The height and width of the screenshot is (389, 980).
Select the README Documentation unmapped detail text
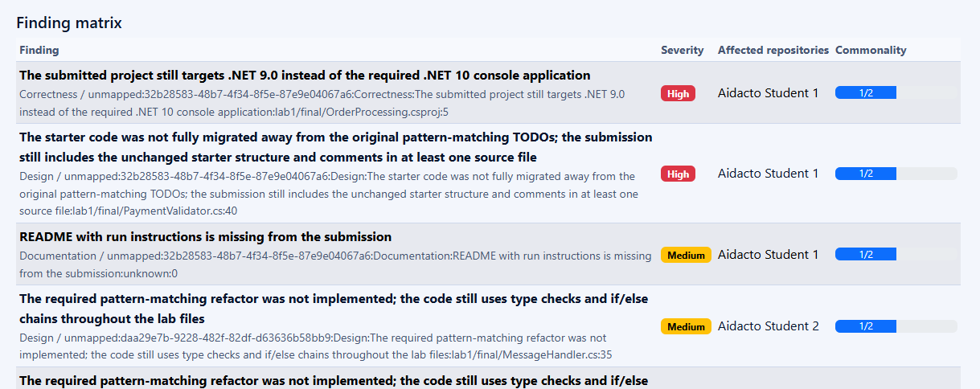(335, 264)
